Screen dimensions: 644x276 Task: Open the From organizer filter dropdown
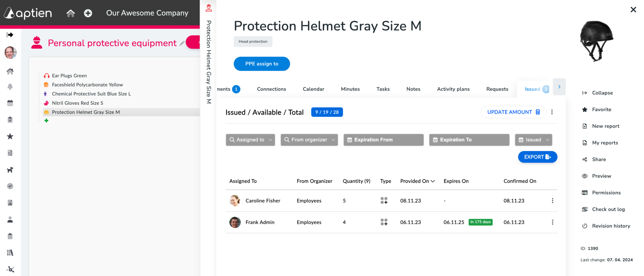pyautogui.click(x=309, y=140)
